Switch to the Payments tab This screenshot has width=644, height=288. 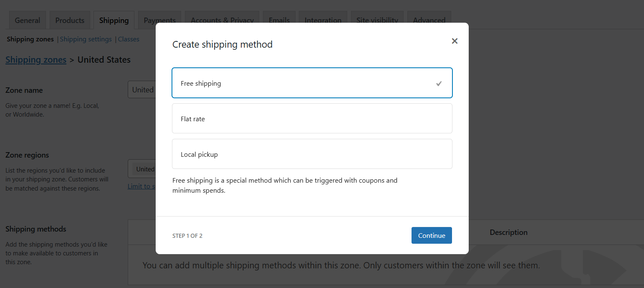(159, 20)
